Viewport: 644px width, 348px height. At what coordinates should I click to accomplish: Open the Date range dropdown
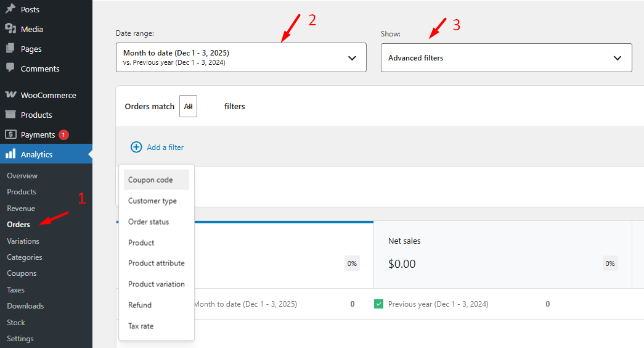(x=241, y=57)
